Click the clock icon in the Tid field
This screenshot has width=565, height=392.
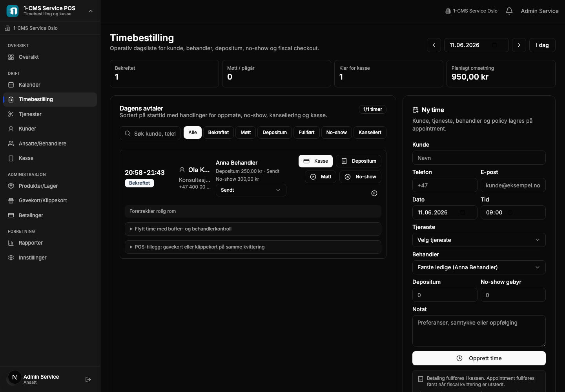(510, 212)
